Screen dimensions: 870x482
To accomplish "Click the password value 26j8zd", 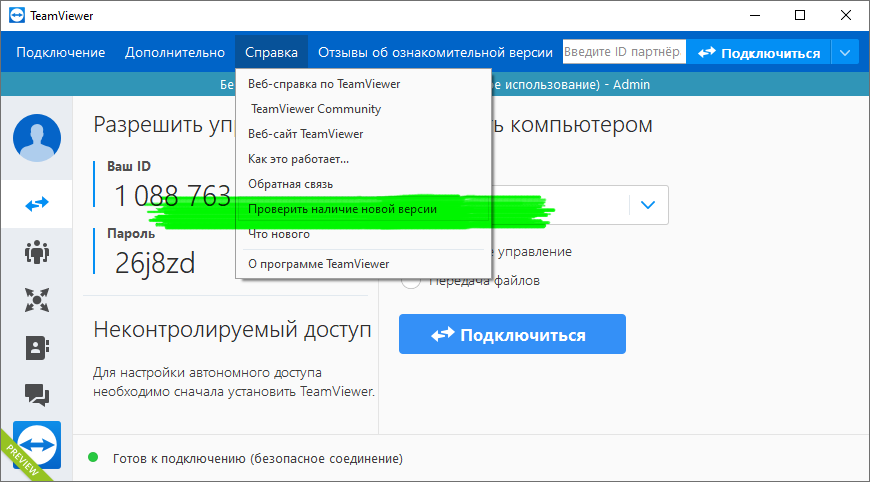I will (x=155, y=263).
